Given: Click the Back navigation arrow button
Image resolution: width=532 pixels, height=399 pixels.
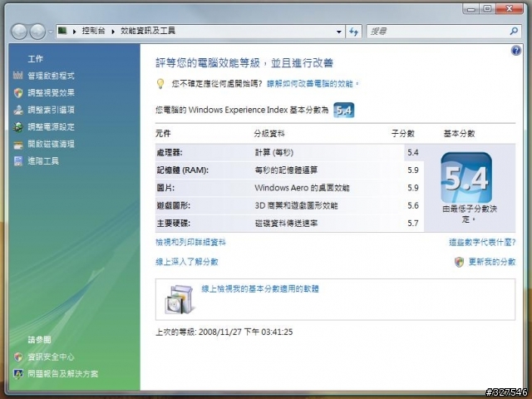Looking at the screenshot, I should [19, 32].
